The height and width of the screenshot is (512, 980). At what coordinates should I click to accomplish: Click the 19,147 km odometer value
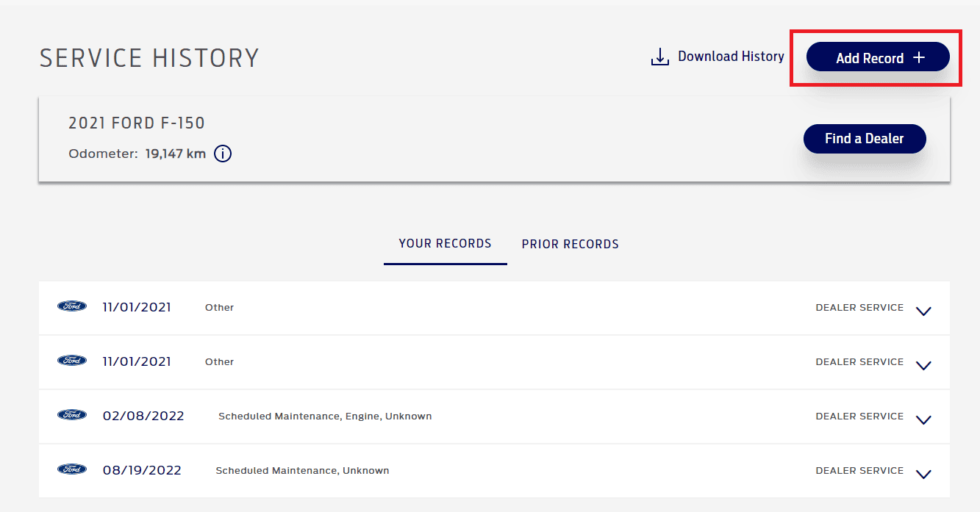click(176, 154)
